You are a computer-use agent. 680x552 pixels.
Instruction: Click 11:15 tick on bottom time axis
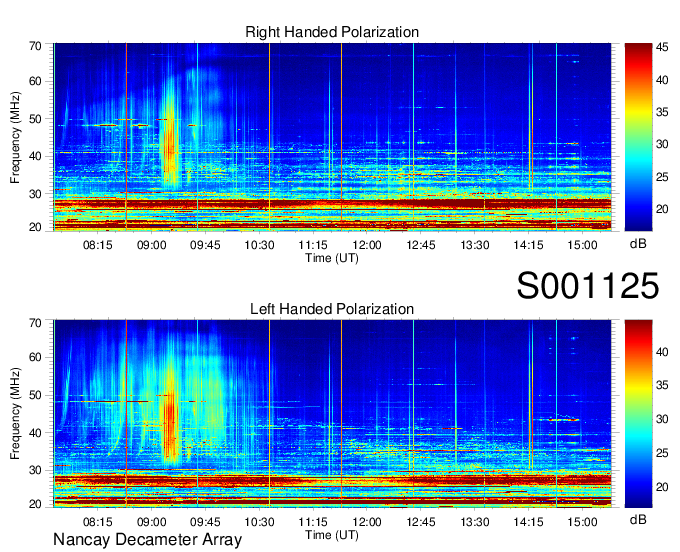pyautogui.click(x=313, y=522)
